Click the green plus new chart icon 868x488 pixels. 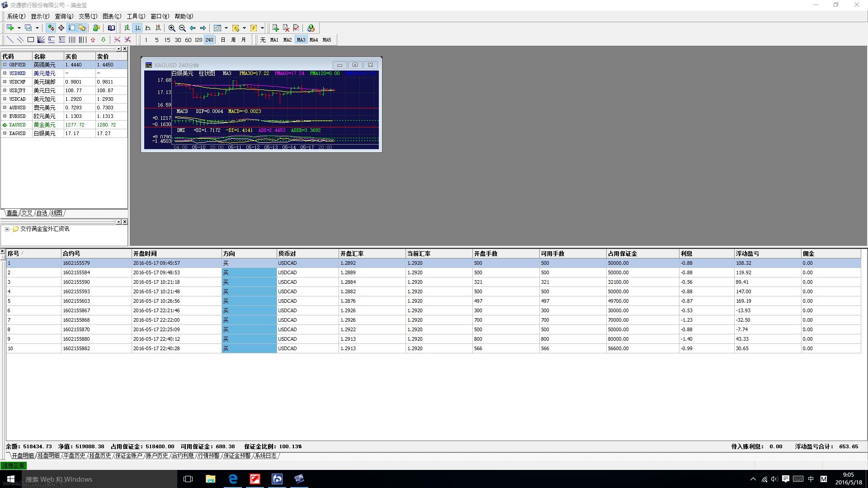pyautogui.click(x=10, y=28)
